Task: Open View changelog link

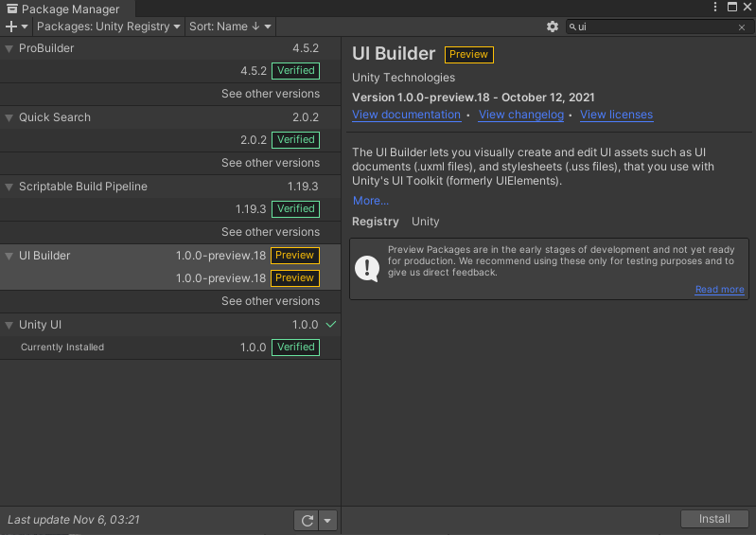Action: 520,115
